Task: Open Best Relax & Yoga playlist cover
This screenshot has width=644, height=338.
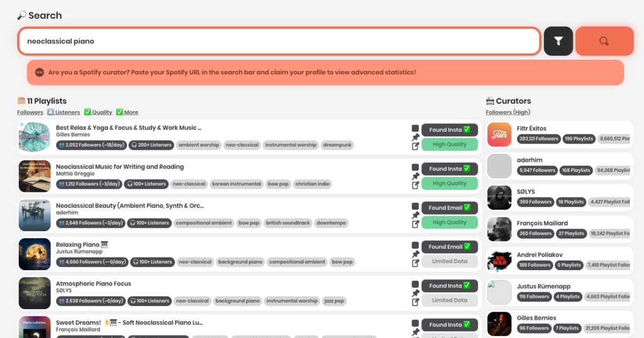Action: [35, 137]
